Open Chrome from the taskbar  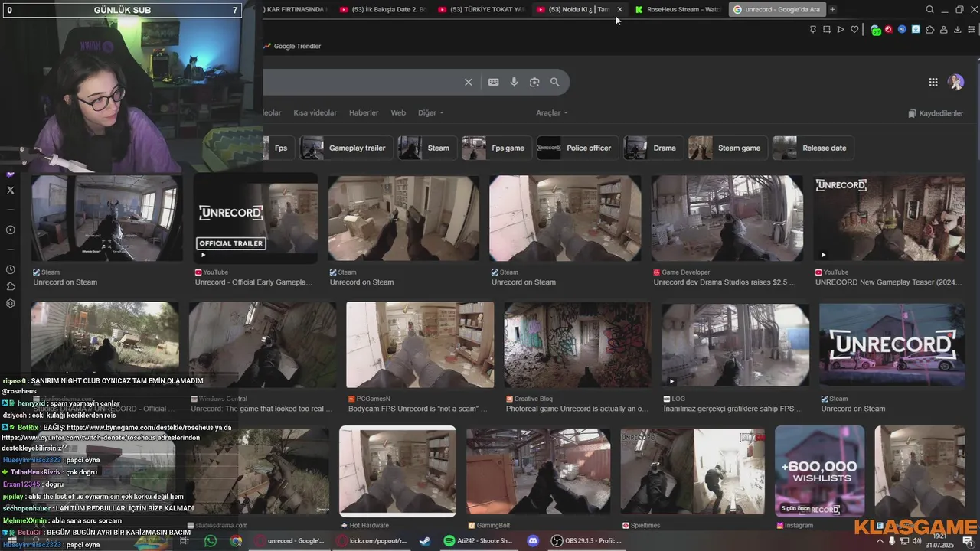pos(236,541)
